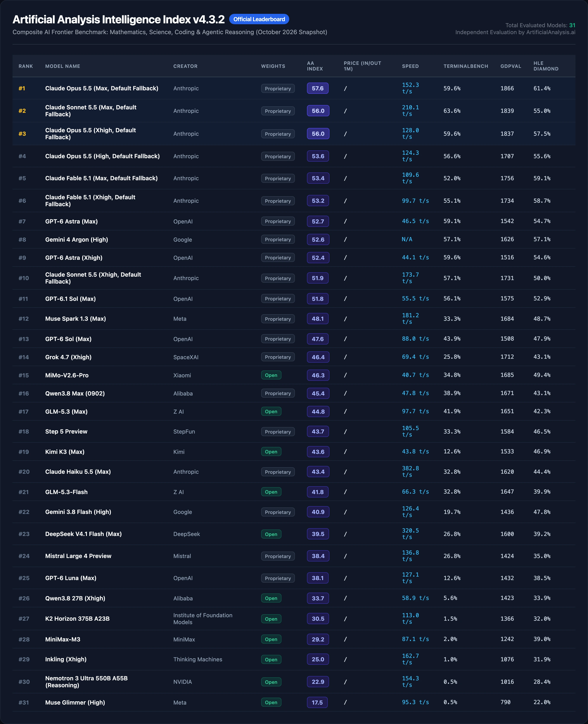
Task: Click the HLE Diamond column header
Action: pyautogui.click(x=546, y=66)
